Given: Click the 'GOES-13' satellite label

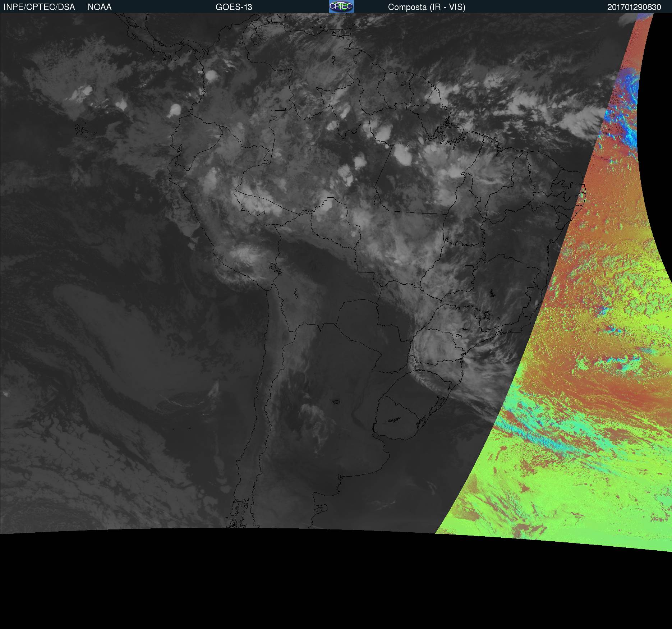Looking at the screenshot, I should tap(234, 7).
